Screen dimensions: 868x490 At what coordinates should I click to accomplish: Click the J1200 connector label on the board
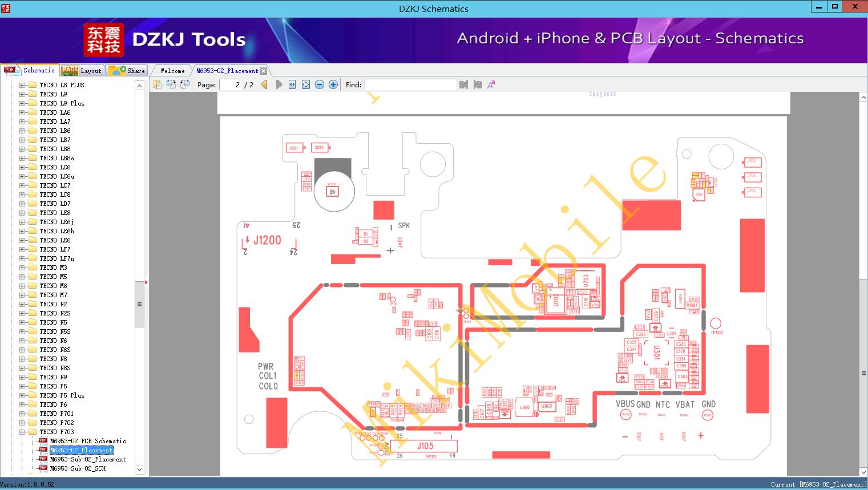pos(267,240)
